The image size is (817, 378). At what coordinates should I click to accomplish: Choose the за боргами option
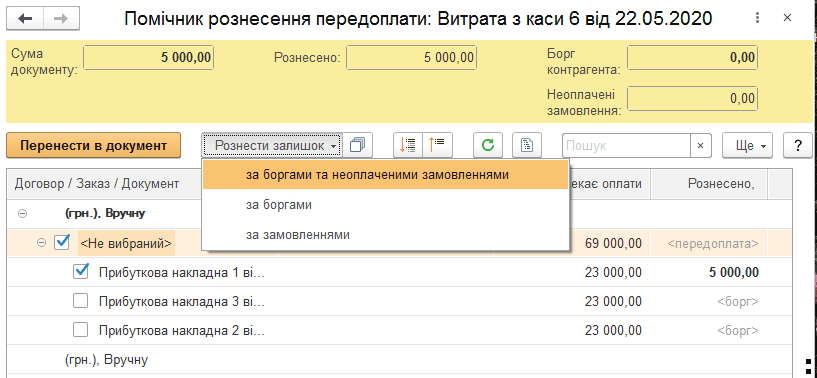coord(385,205)
